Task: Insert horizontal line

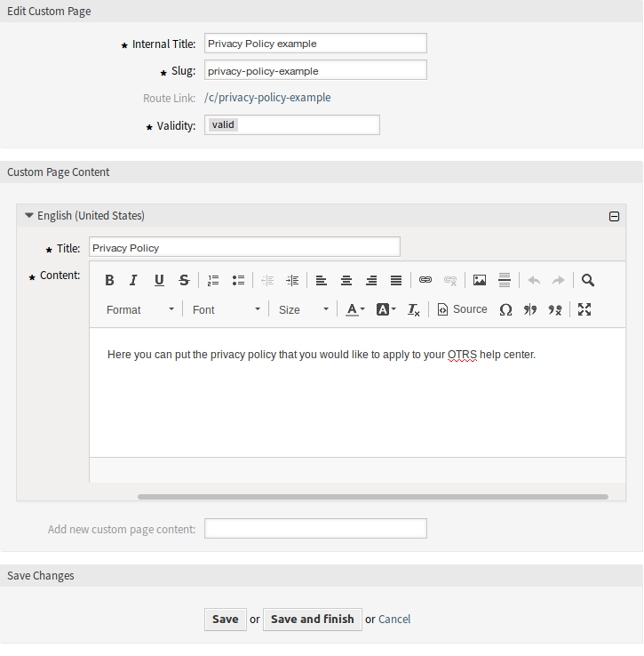Action: coord(505,280)
